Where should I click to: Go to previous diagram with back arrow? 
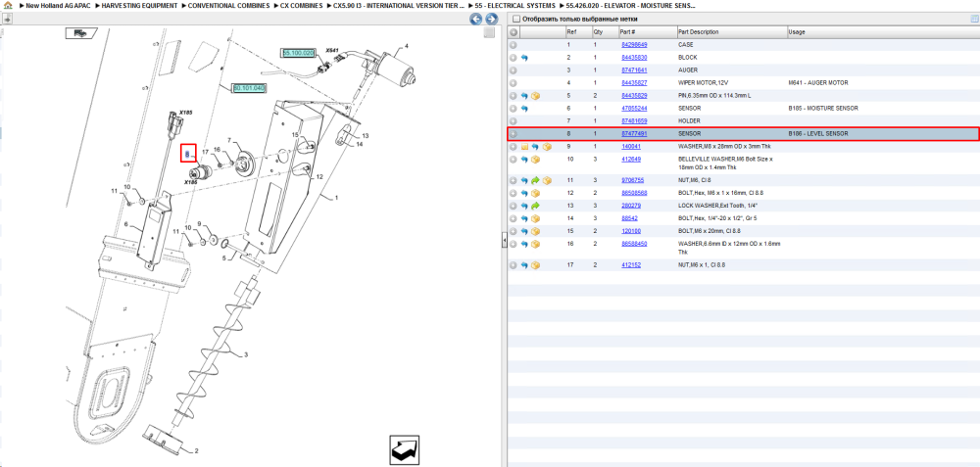(x=476, y=20)
